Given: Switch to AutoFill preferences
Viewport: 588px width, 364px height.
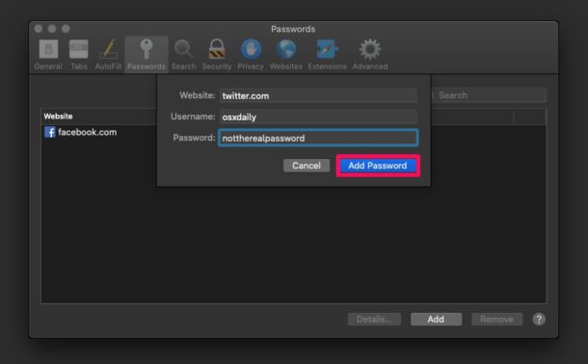Looking at the screenshot, I should tap(108, 55).
